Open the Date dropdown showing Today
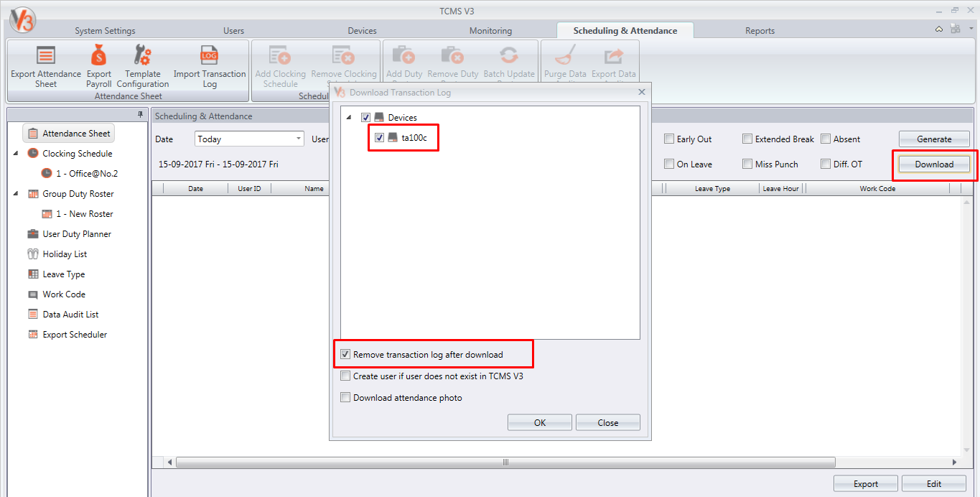Screen dimensions: 980x497 click(250, 139)
